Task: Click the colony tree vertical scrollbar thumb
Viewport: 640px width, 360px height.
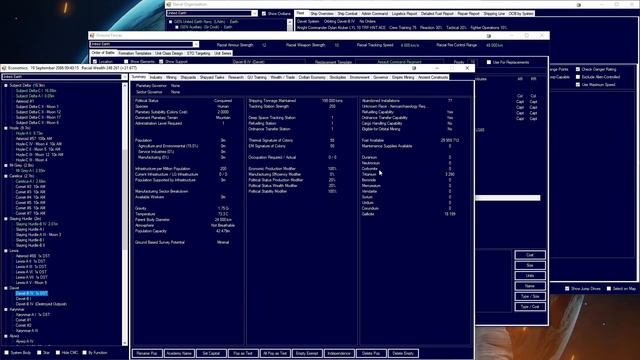Action: point(125,199)
